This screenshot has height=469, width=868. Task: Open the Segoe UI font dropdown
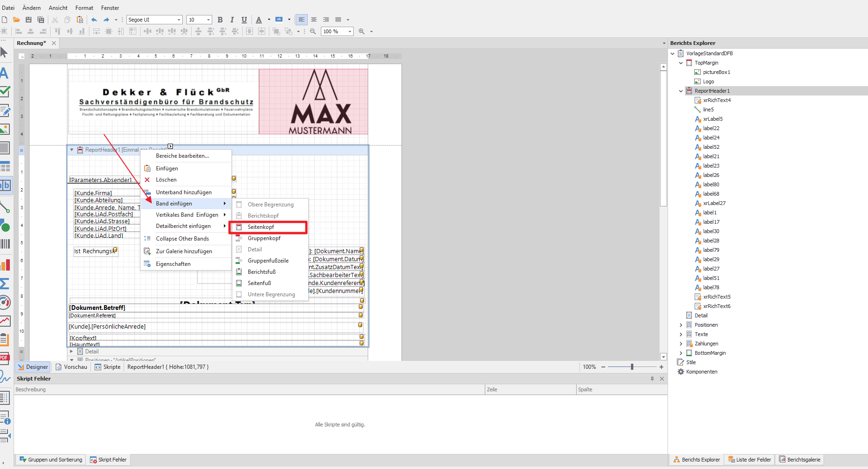[x=179, y=20]
